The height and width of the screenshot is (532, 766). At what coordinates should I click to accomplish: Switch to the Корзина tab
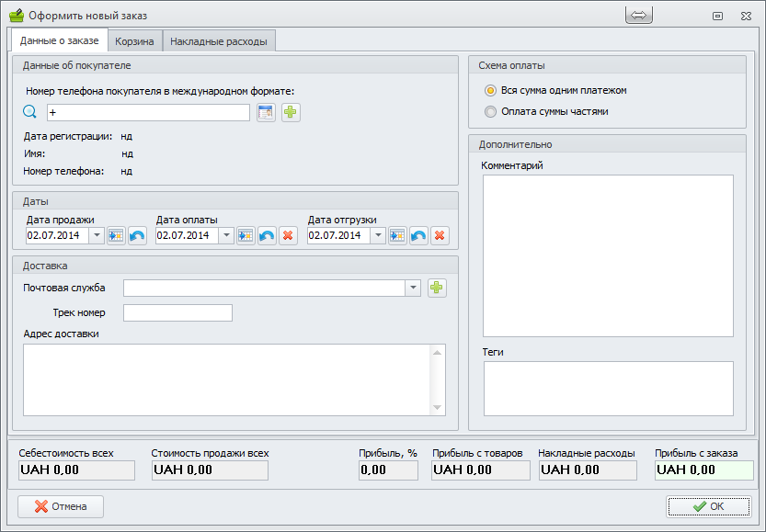tap(134, 41)
